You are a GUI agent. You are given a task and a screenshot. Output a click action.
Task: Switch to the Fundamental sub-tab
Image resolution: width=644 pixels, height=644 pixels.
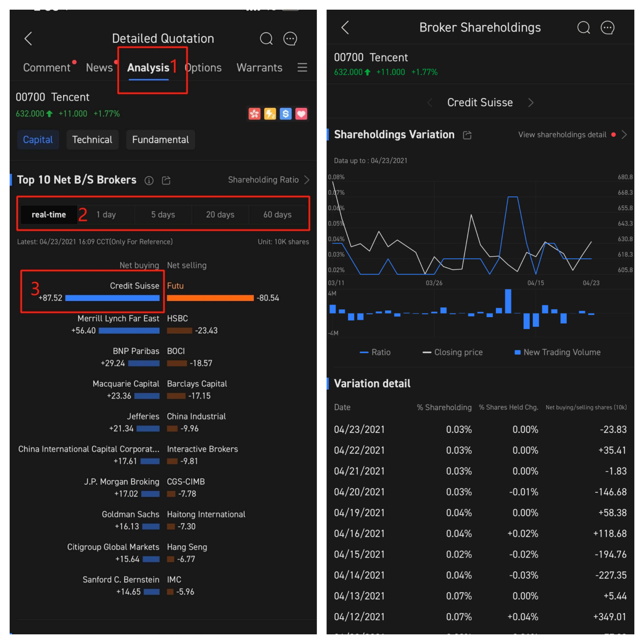(x=161, y=140)
